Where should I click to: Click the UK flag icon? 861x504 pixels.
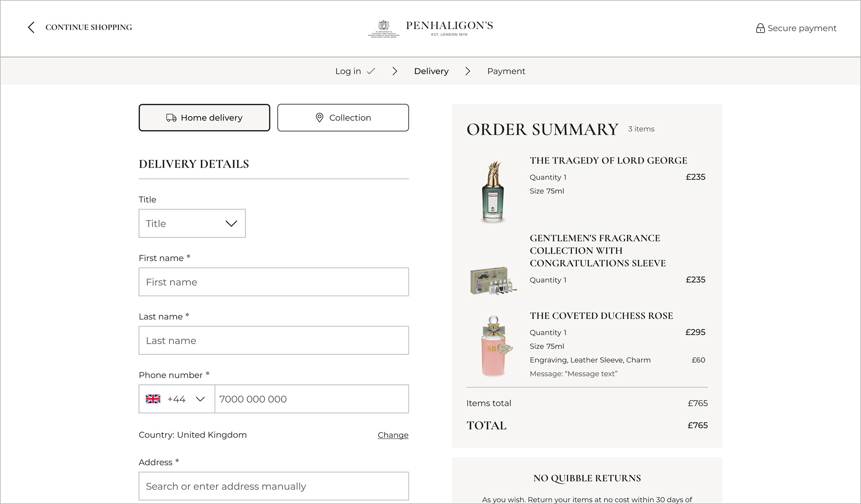tap(153, 399)
